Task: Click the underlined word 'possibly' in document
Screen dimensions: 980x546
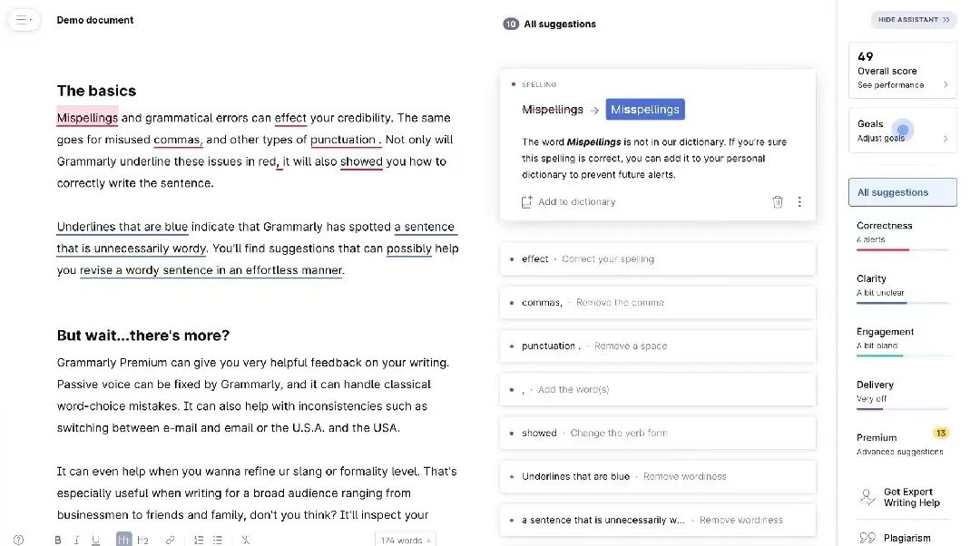Action: click(408, 248)
